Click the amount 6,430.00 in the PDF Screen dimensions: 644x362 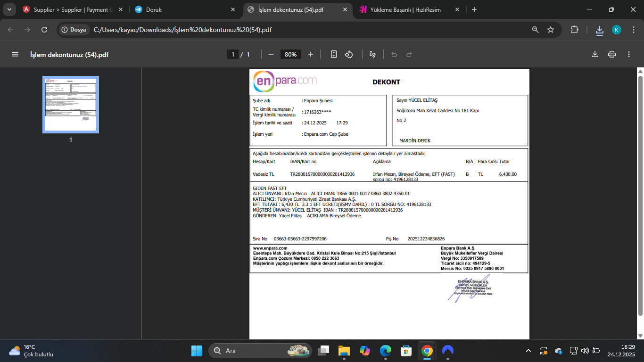click(x=508, y=174)
